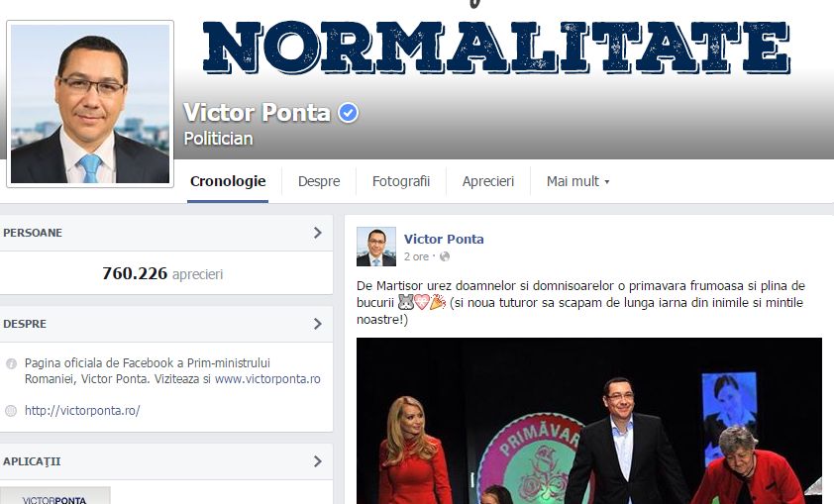Click the 760.226 aprecieri count
Image resolution: width=834 pixels, height=504 pixels.
[162, 273]
